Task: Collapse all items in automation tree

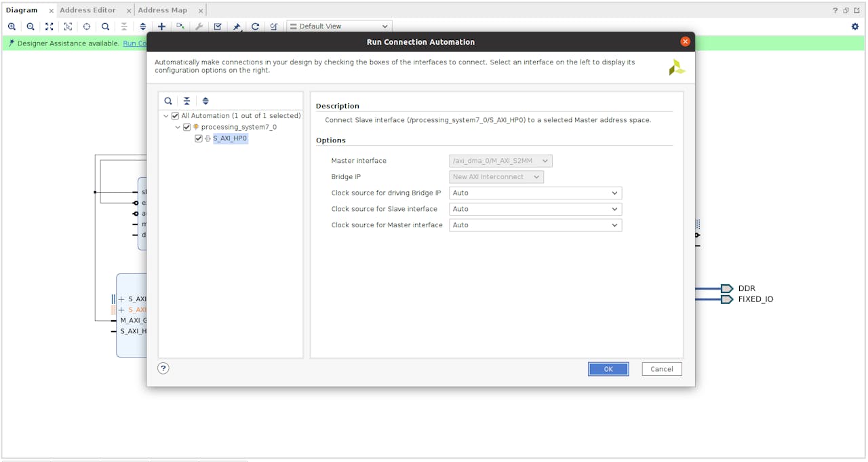Action: (187, 101)
